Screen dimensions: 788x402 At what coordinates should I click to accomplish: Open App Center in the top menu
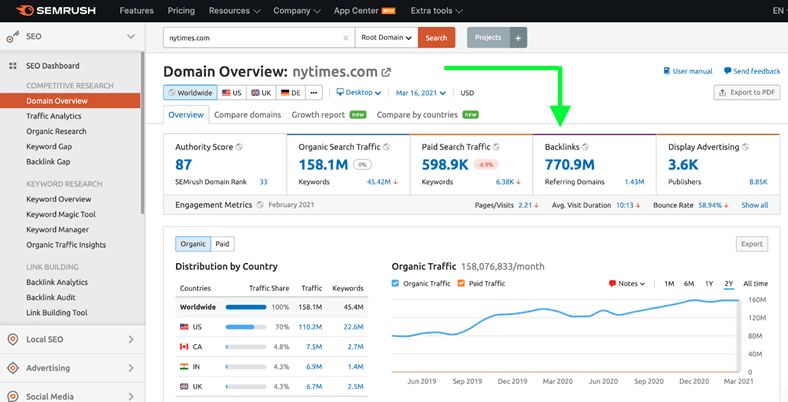[364, 11]
